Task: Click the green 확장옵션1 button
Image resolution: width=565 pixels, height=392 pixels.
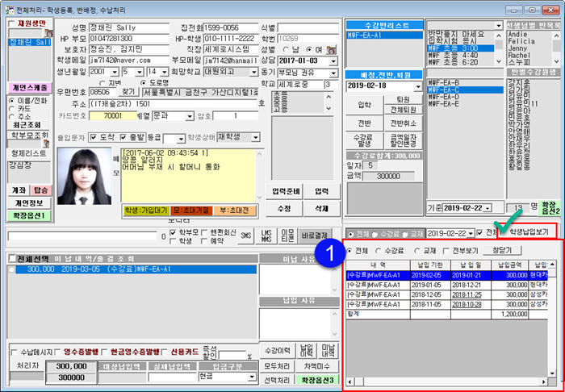Action: [30, 215]
